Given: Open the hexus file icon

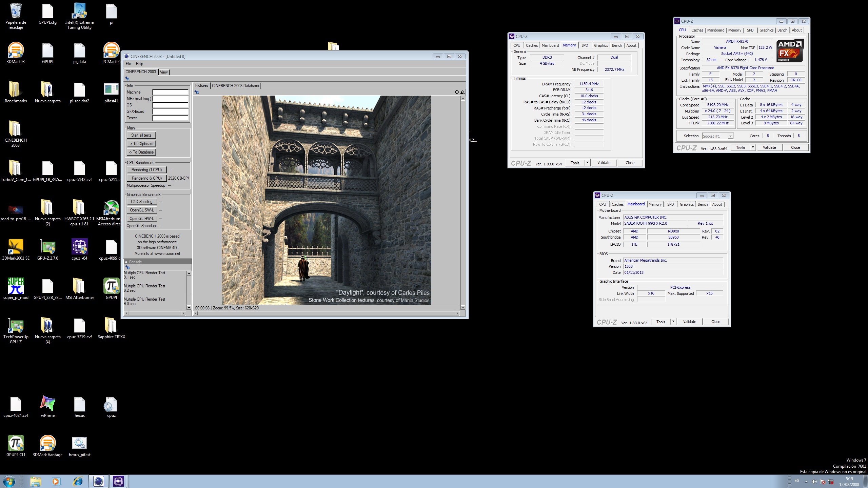Looking at the screenshot, I should pyautogui.click(x=79, y=407).
